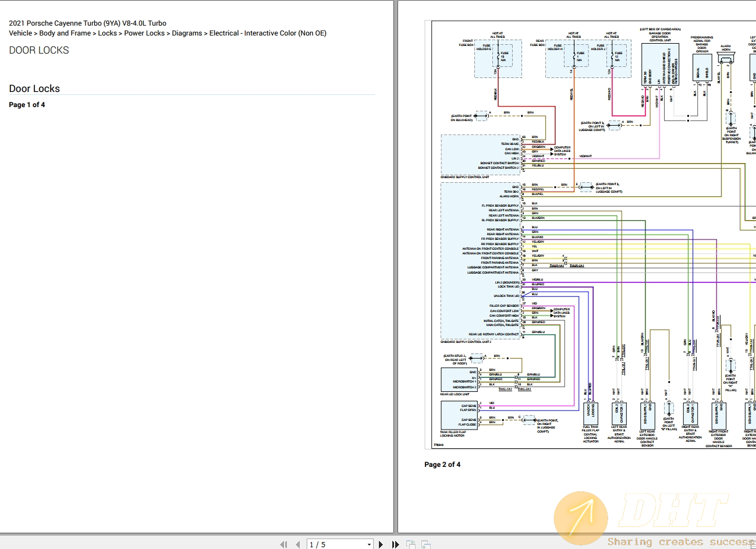This screenshot has width=756, height=549.
Task: Click the FRONT FUSE BOX label
Action: [x=467, y=43]
